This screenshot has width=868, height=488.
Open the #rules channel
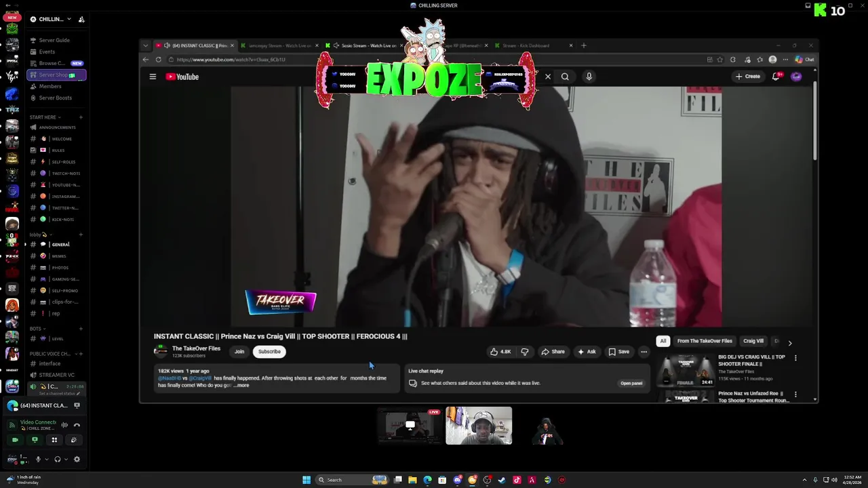(57, 150)
